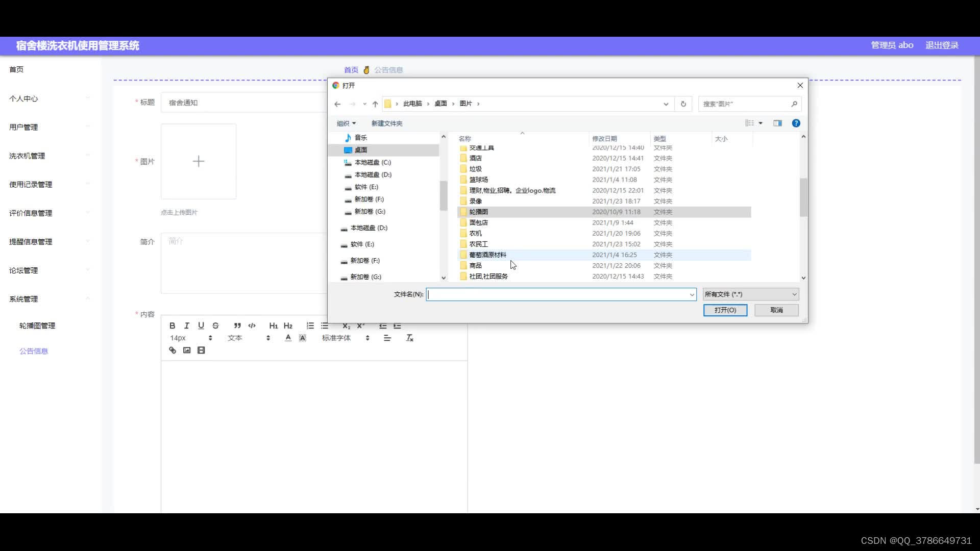Viewport: 980px width, 551px height.
Task: Open text alignment options
Action: [x=387, y=338]
